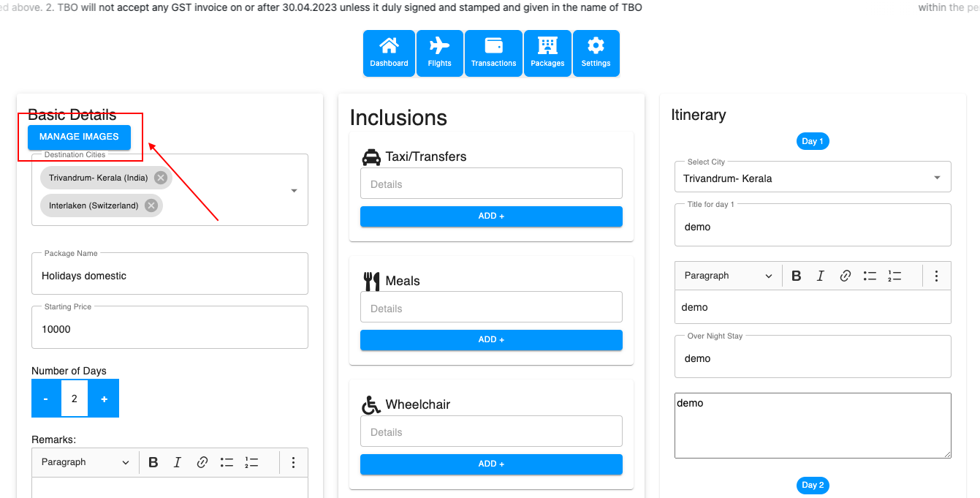Insert link in Itinerary day 1 editor

coord(846,276)
